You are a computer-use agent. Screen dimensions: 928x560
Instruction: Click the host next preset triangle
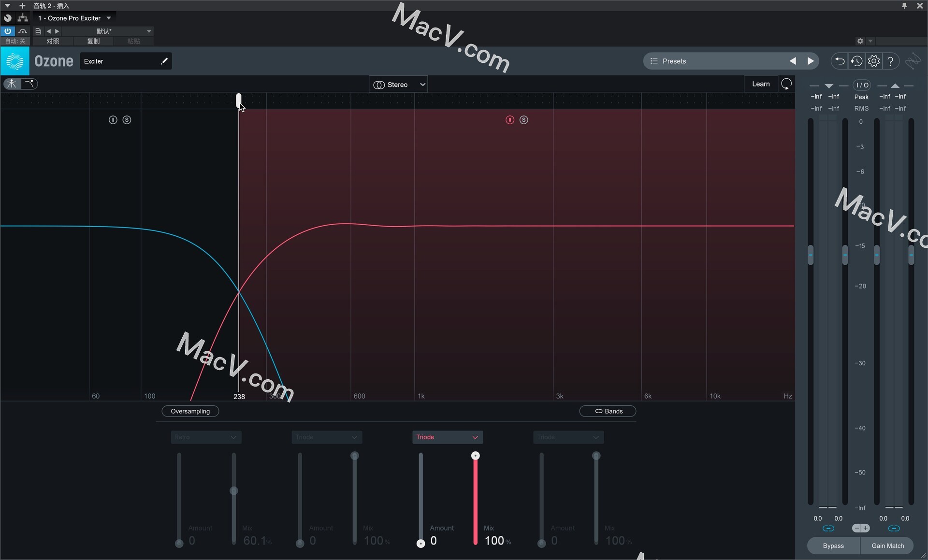click(57, 31)
